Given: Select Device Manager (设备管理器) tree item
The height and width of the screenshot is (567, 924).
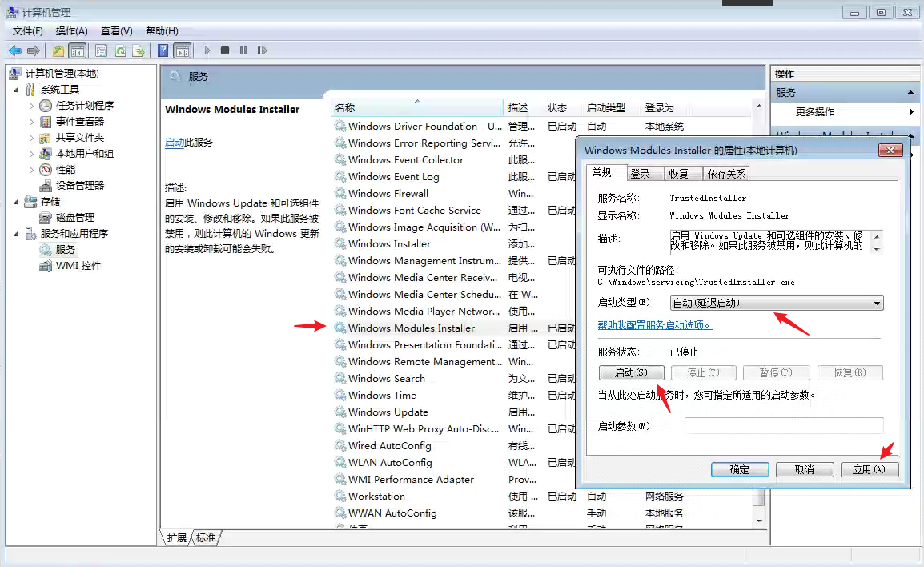Looking at the screenshot, I should pos(79,186).
